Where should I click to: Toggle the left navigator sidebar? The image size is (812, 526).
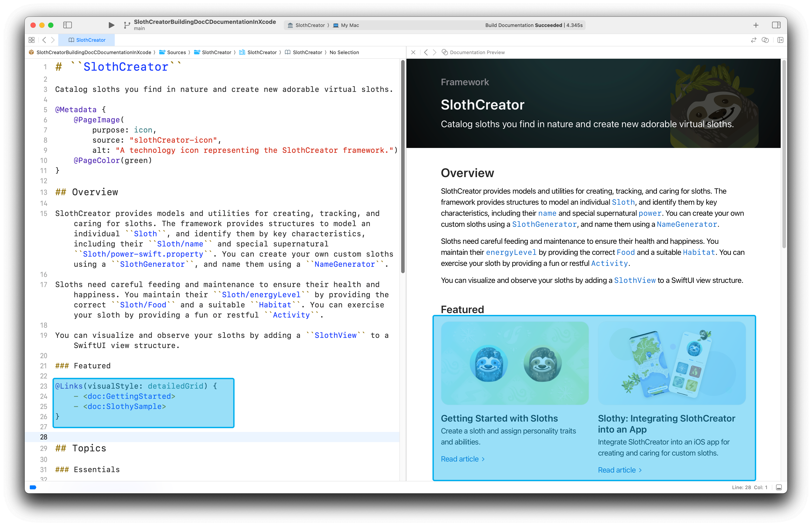click(x=68, y=25)
